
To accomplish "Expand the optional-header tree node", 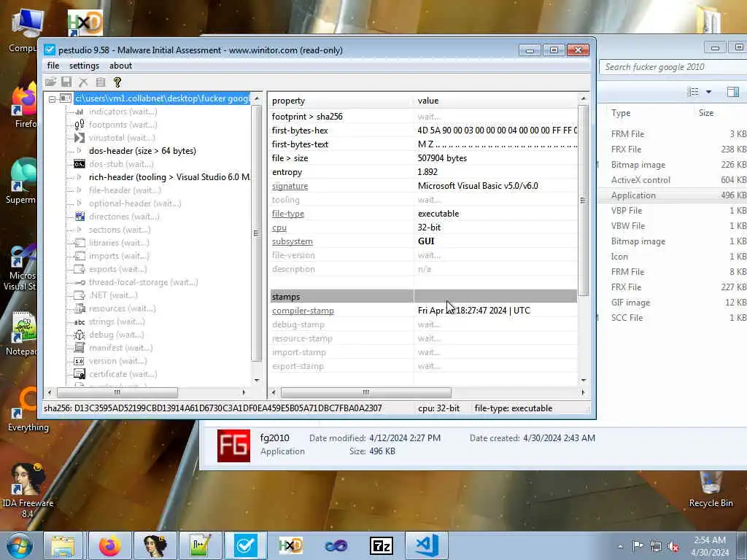I will coord(80,203).
